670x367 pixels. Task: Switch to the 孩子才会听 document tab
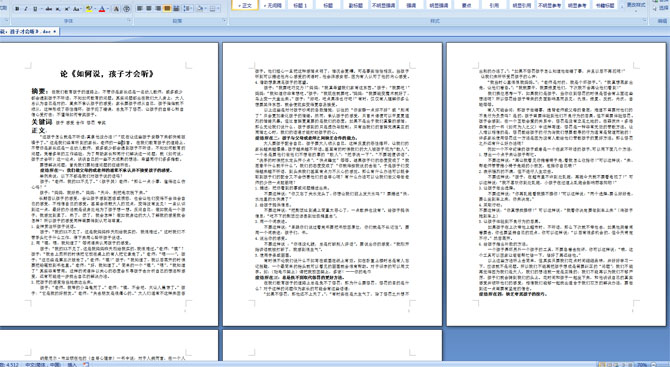point(29,32)
